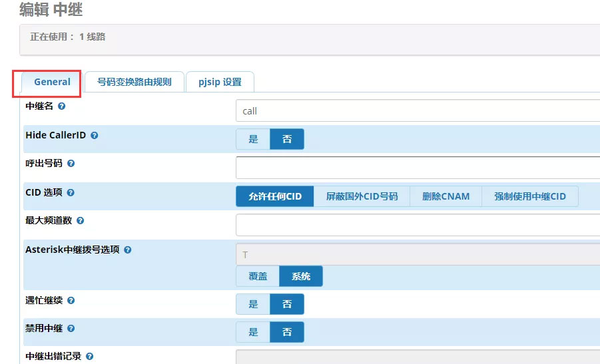Click help icon beside 禁用中继
Image resolution: width=600 pixels, height=364 pixels.
click(x=71, y=328)
